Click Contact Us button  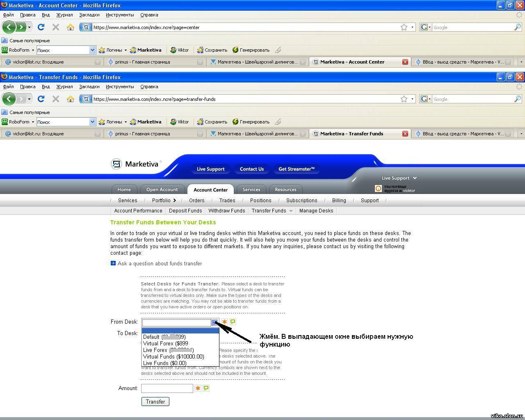point(252,169)
